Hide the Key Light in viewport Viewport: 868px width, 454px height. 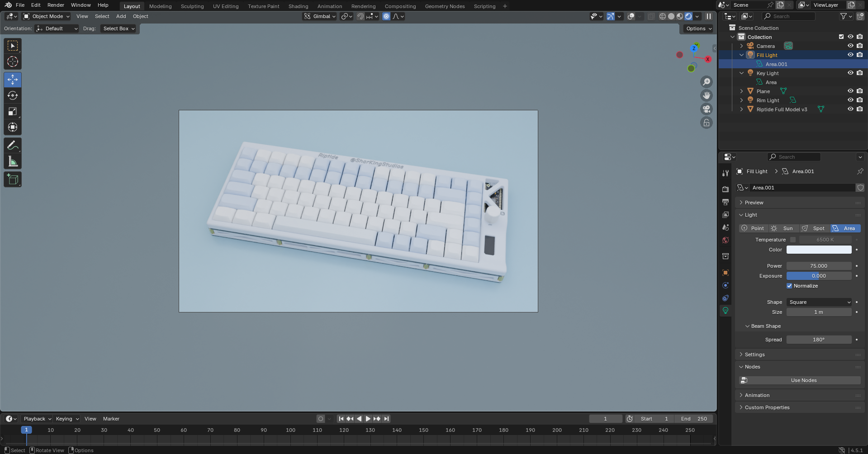(x=850, y=73)
